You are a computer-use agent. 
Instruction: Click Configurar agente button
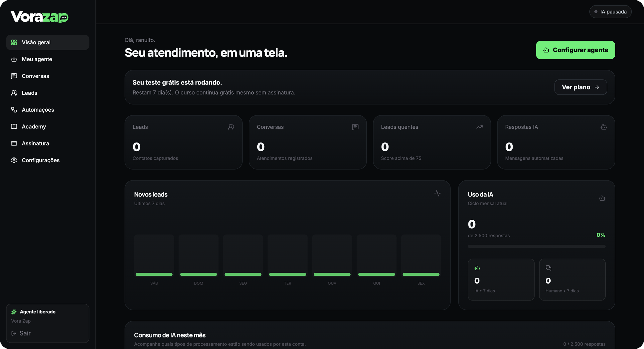click(x=575, y=50)
